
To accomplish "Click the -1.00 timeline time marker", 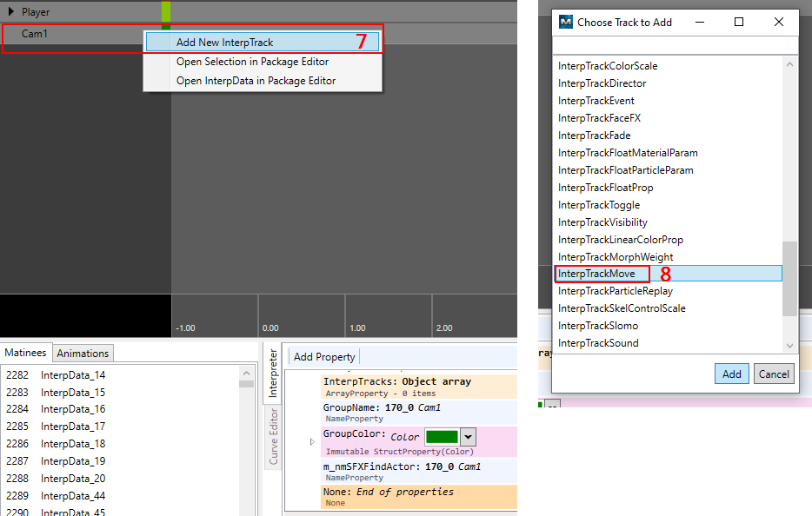I will pyautogui.click(x=185, y=328).
